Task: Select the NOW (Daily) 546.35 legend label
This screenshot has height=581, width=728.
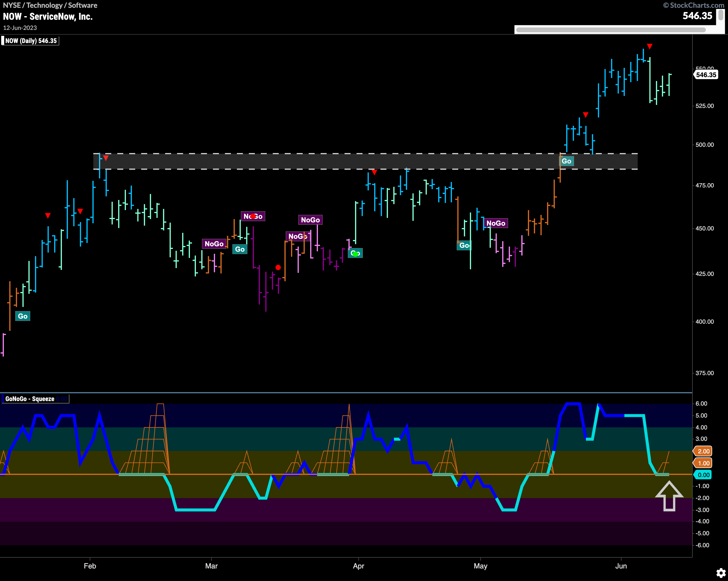Action: [31, 41]
